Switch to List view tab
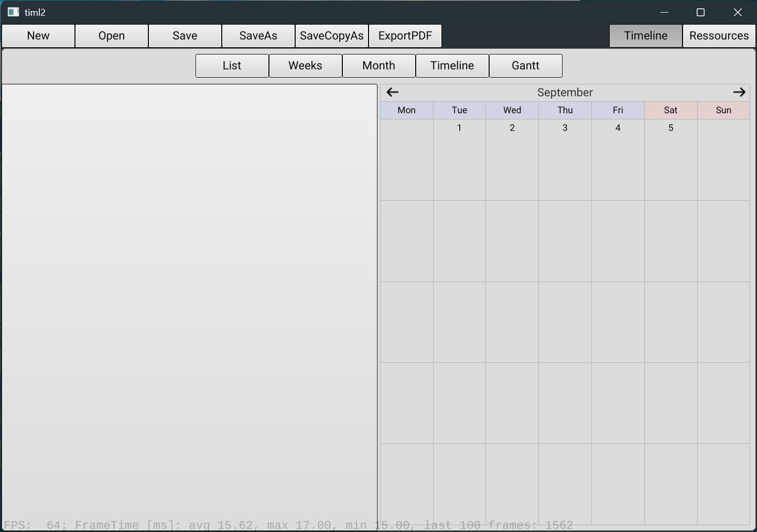 point(232,66)
